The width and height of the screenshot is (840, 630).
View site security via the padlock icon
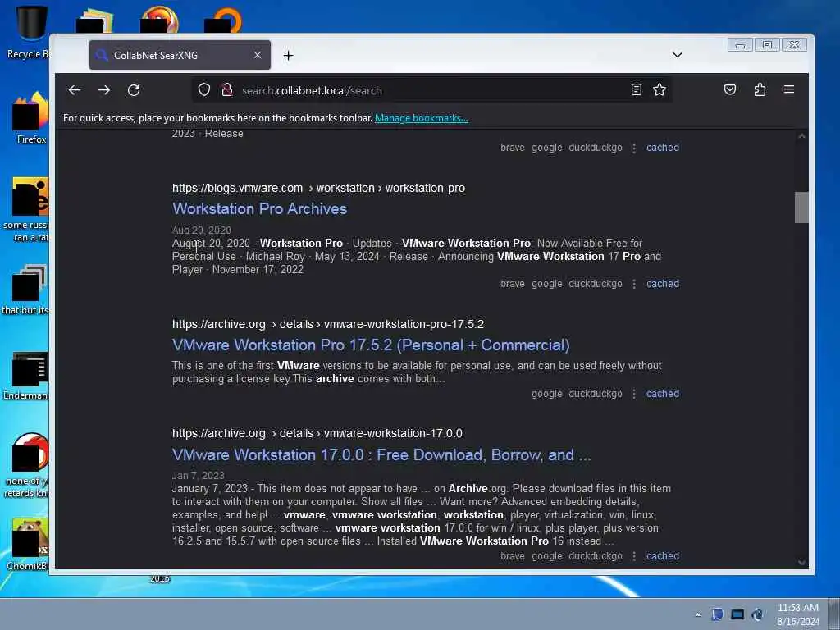coord(227,90)
